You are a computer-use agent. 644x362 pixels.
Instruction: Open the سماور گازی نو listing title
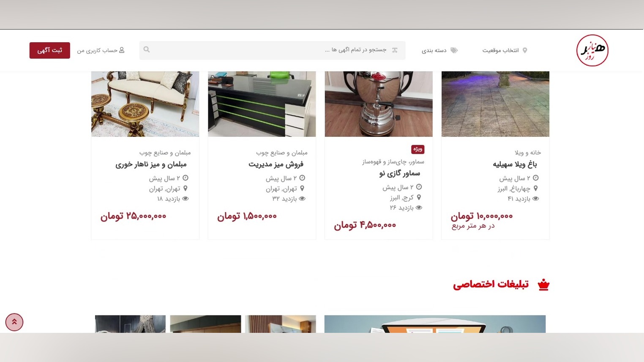[400, 173]
